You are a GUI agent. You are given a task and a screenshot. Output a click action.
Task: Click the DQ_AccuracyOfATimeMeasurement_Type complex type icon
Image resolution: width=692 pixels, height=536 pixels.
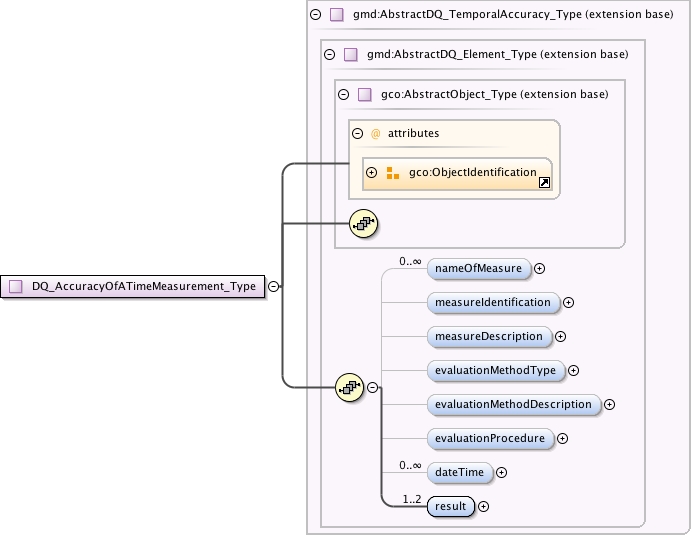coord(16,286)
